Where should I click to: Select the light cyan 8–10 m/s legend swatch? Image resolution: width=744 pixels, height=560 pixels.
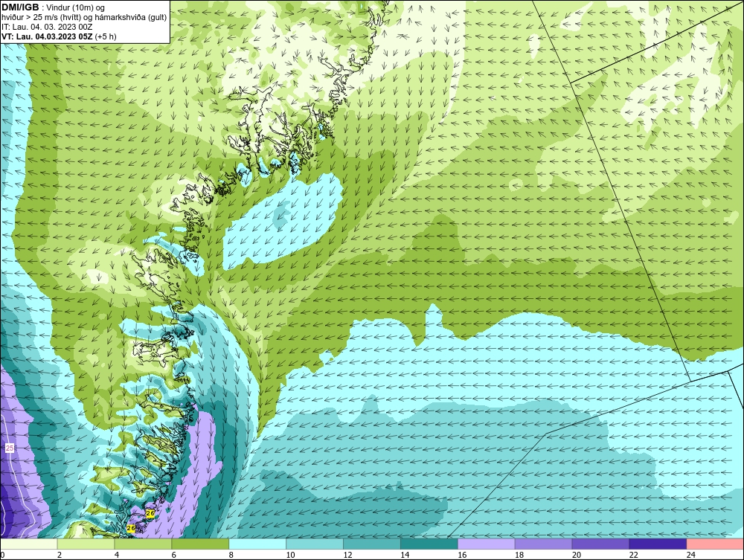pyautogui.click(x=257, y=544)
